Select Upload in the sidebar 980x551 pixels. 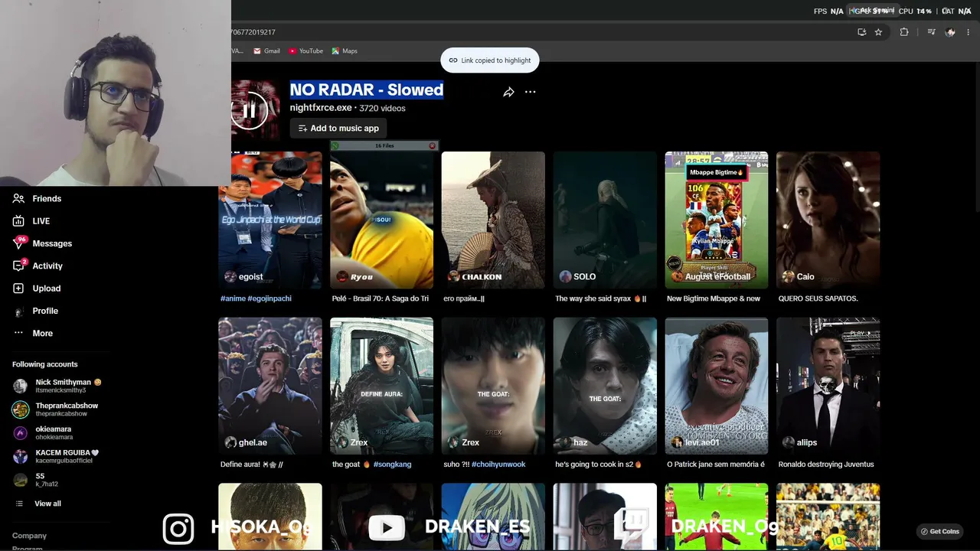[x=47, y=289]
